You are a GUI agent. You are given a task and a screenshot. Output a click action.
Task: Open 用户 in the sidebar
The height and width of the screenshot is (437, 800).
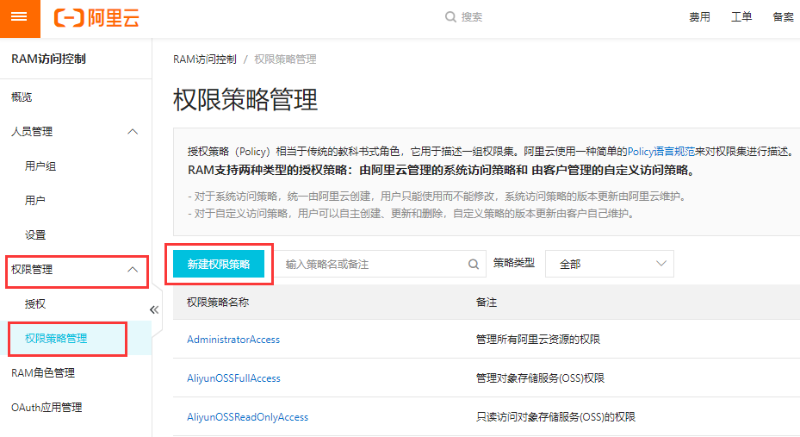pyautogui.click(x=35, y=200)
